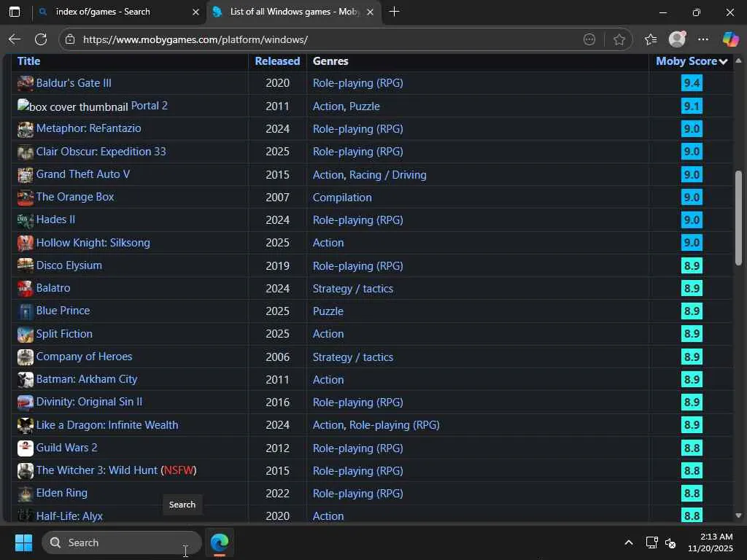Click the Baldur's Gate III cover thumbnail
This screenshot has width=747, height=560.
tap(26, 83)
